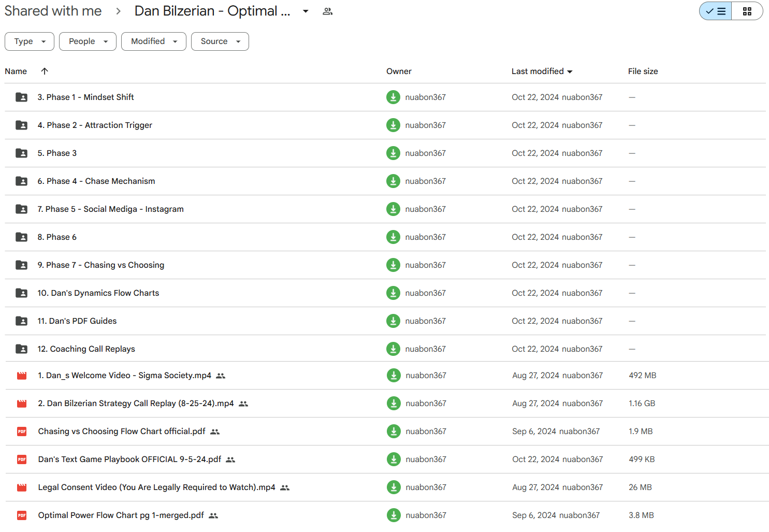Click owner avatar in Legal Consent Video row
The image size is (769, 532).
[x=394, y=487]
